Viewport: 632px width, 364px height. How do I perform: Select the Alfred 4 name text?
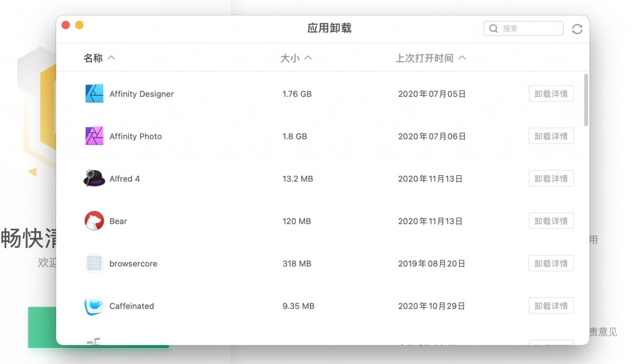point(125,178)
